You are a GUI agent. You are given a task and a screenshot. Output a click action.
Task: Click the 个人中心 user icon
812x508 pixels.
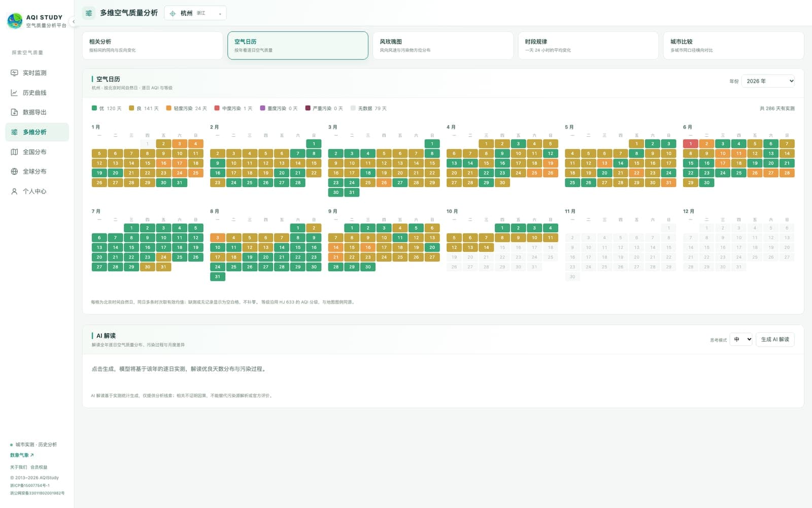point(14,191)
